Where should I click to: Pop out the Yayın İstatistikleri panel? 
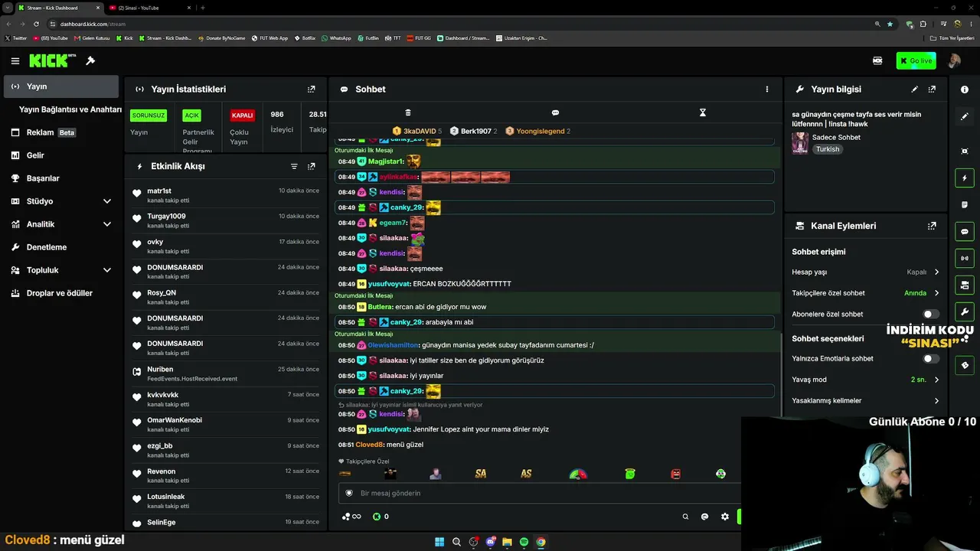coord(311,90)
